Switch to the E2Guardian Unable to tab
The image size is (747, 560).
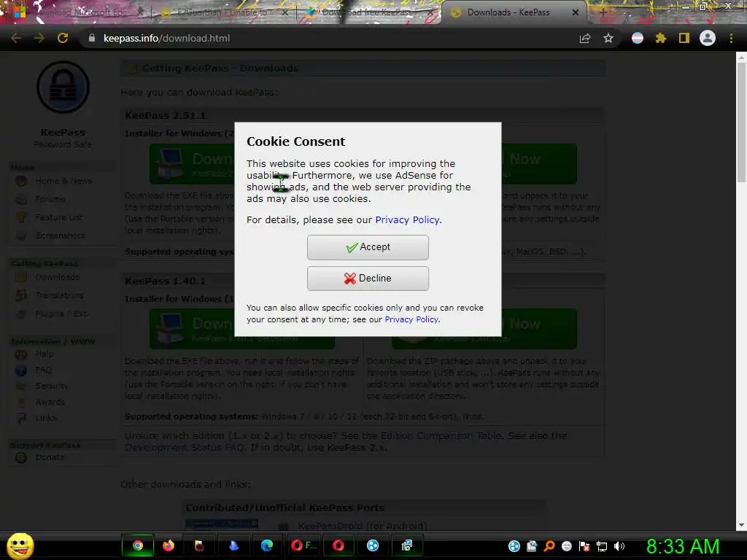tap(222, 12)
